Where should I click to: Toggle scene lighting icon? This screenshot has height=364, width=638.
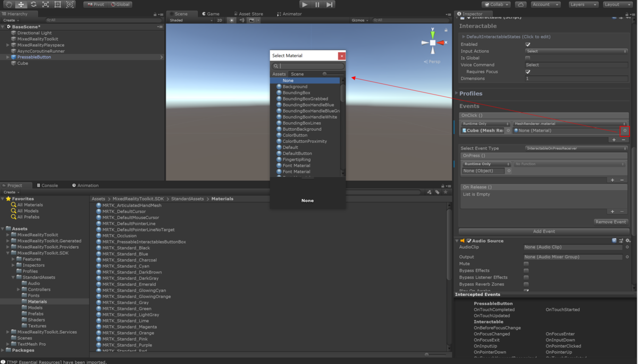[232, 20]
